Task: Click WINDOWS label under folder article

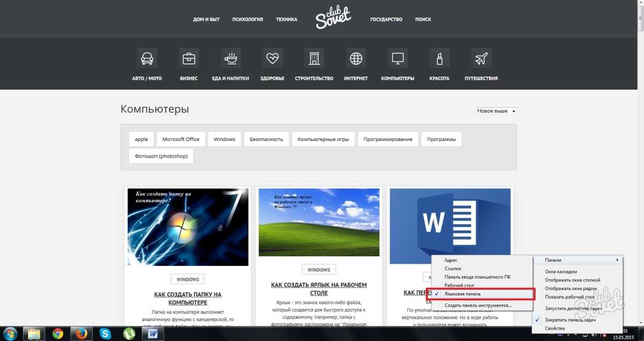Action: (x=188, y=279)
